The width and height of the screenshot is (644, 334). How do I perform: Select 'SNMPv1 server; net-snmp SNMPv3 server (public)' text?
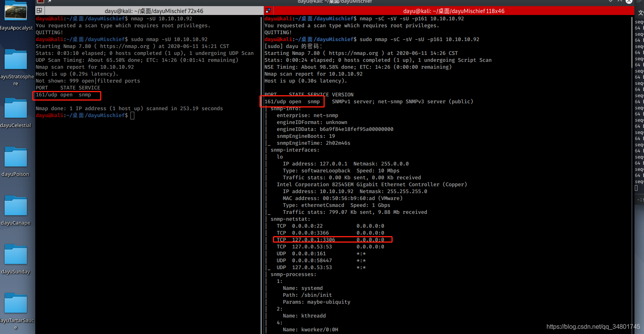403,101
